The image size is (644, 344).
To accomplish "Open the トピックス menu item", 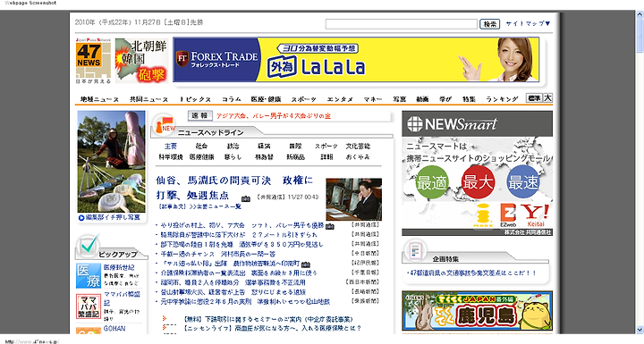I will point(196,99).
